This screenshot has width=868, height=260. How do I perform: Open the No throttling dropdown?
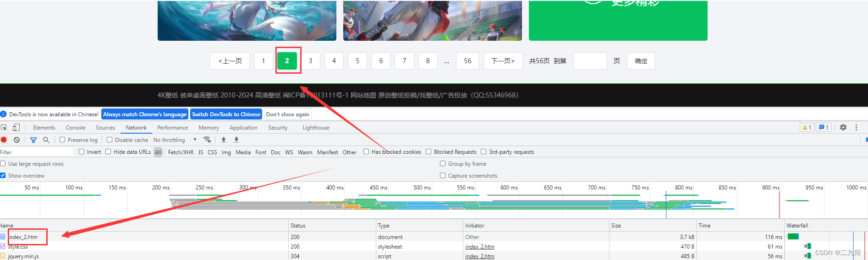click(x=175, y=140)
